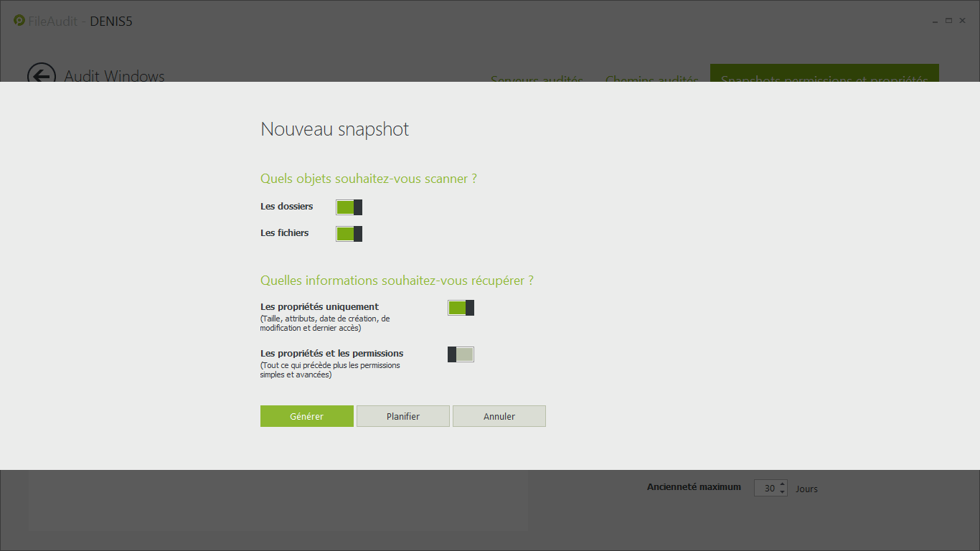Click the Ancienneté maximum days field
The width and height of the screenshot is (980, 551).
(766, 489)
